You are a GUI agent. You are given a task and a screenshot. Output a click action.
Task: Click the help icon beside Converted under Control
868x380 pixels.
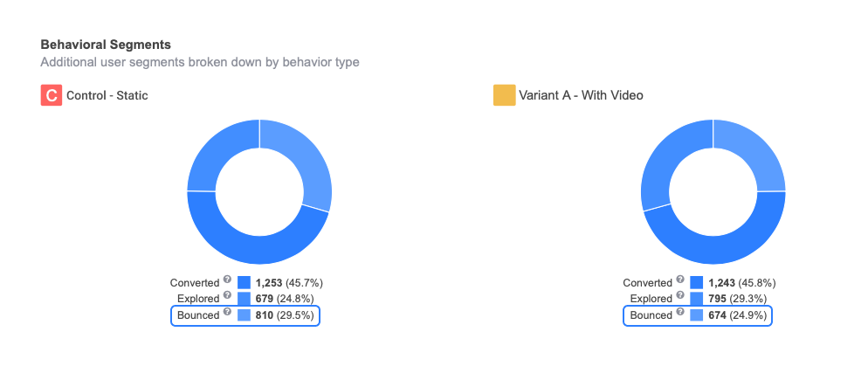tap(227, 280)
